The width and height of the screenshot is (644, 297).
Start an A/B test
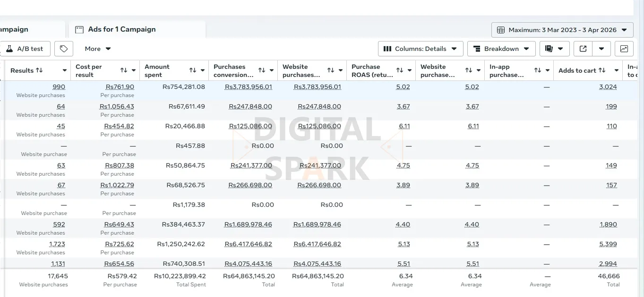[25, 49]
